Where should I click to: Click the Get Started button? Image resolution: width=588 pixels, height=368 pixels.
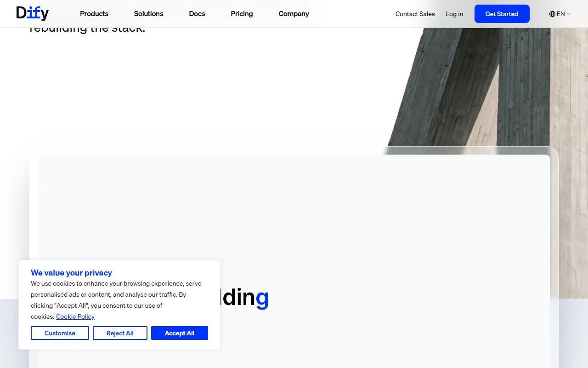click(502, 14)
